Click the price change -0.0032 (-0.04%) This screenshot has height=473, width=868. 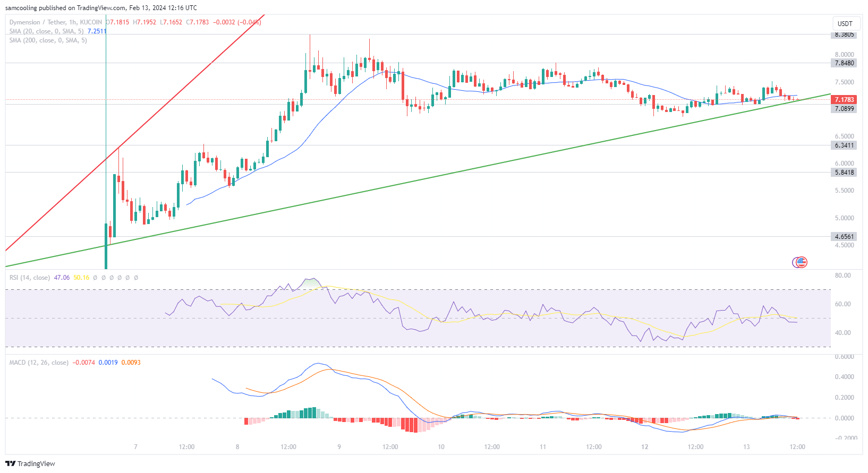[237, 22]
